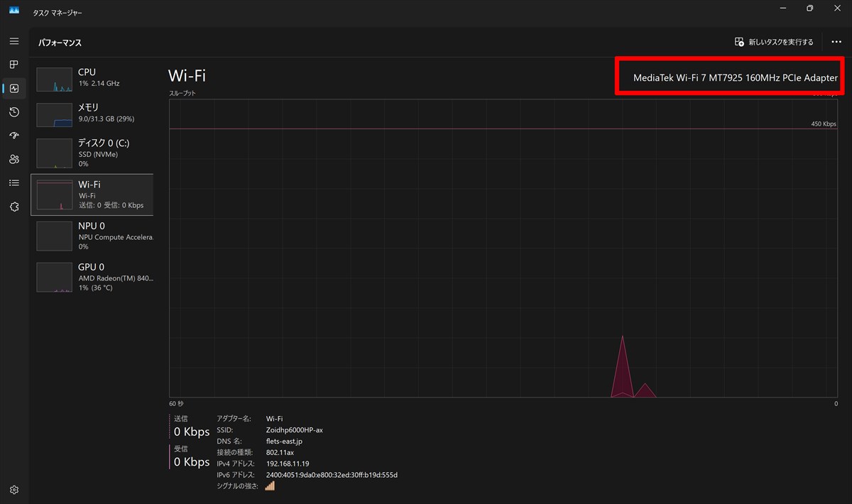Image resolution: width=852 pixels, height=504 pixels.
Task: Click the 送信 0 Kbps value
Action: point(192,432)
